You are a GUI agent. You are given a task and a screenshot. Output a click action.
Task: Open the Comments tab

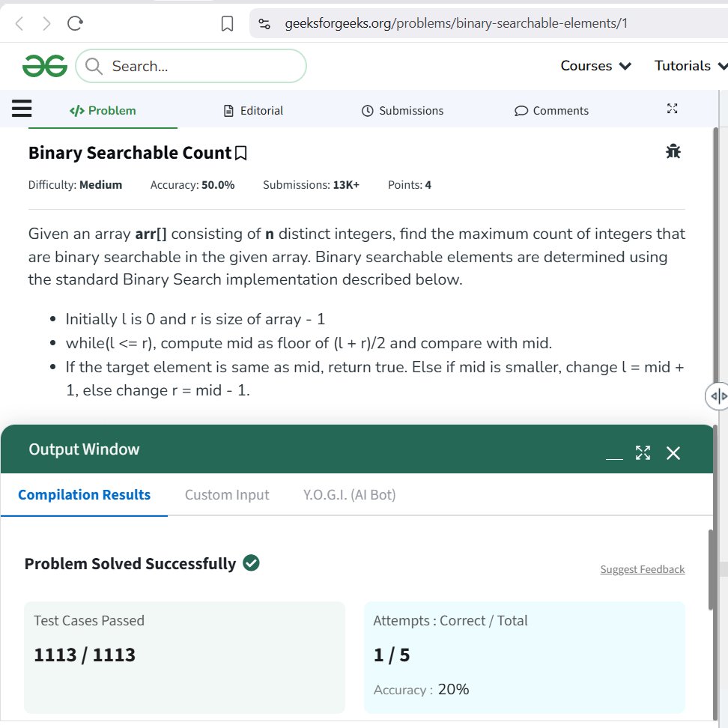click(551, 111)
